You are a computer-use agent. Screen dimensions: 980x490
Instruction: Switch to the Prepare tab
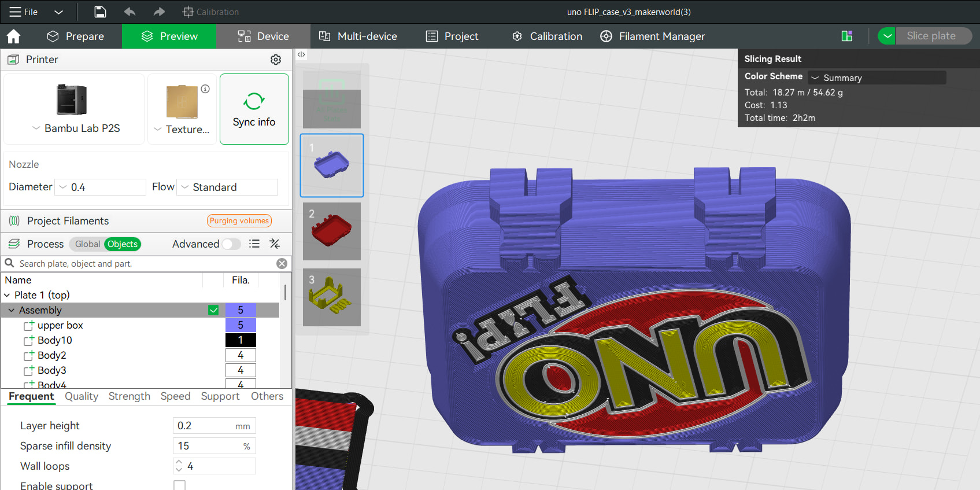pyautogui.click(x=75, y=36)
